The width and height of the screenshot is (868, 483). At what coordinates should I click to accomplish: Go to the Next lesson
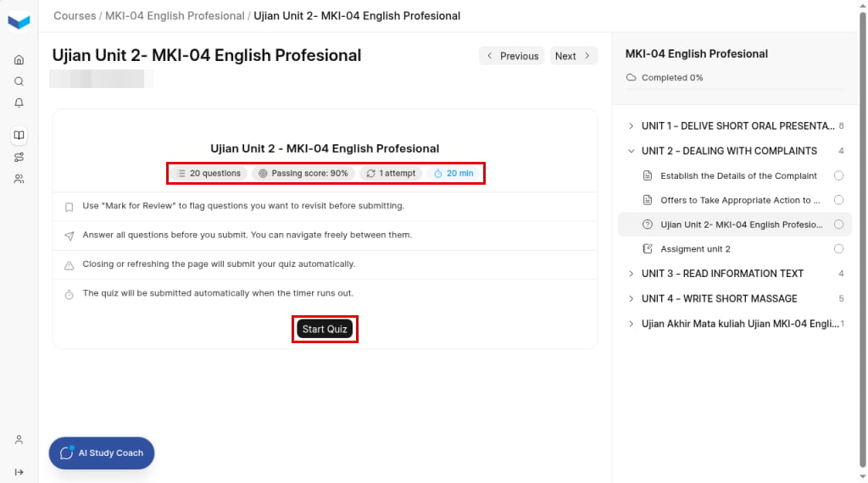coord(574,56)
